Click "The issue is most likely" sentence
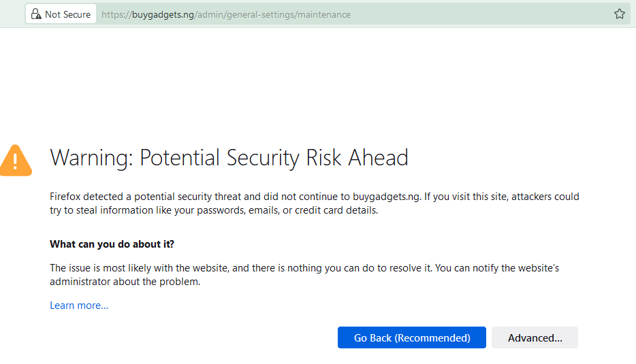636x364 pixels. (102, 268)
